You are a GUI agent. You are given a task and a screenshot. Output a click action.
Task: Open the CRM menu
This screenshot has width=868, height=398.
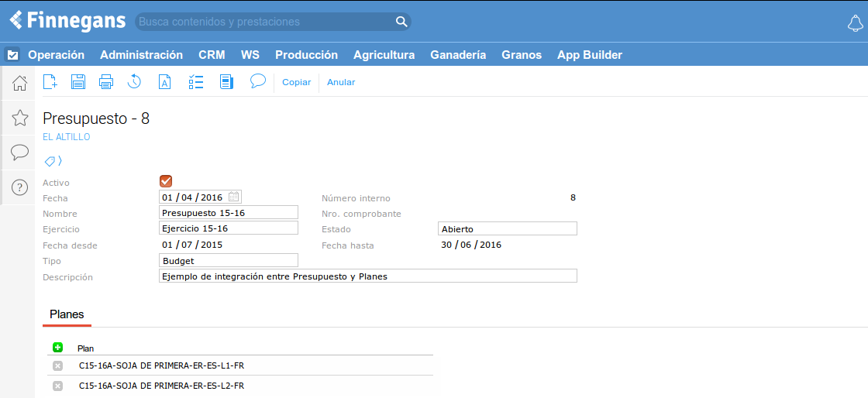click(x=212, y=55)
